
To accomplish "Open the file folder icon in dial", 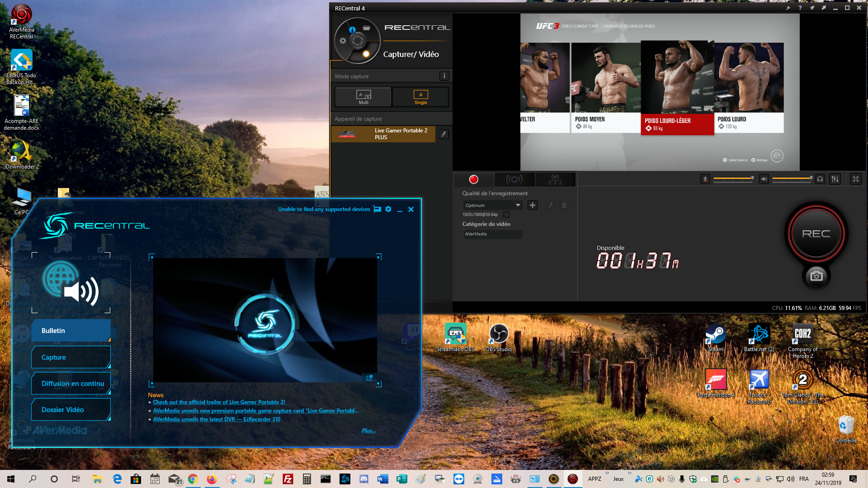I will coord(366,28).
